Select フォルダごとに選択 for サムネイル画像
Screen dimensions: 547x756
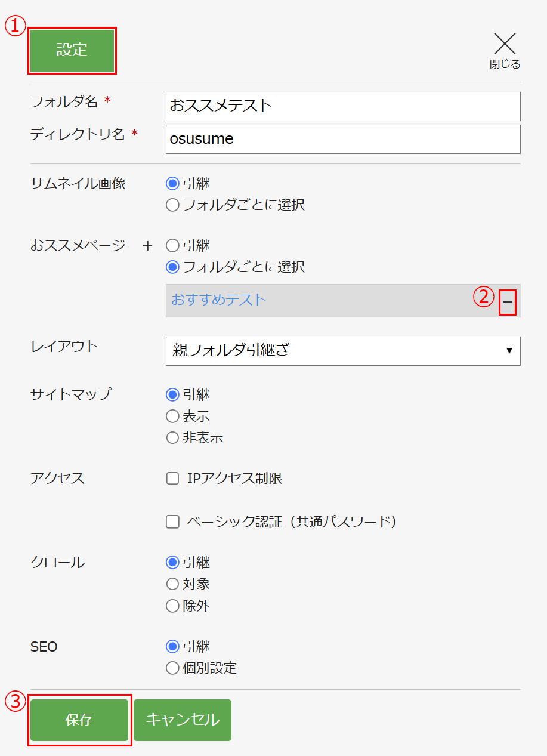172,205
